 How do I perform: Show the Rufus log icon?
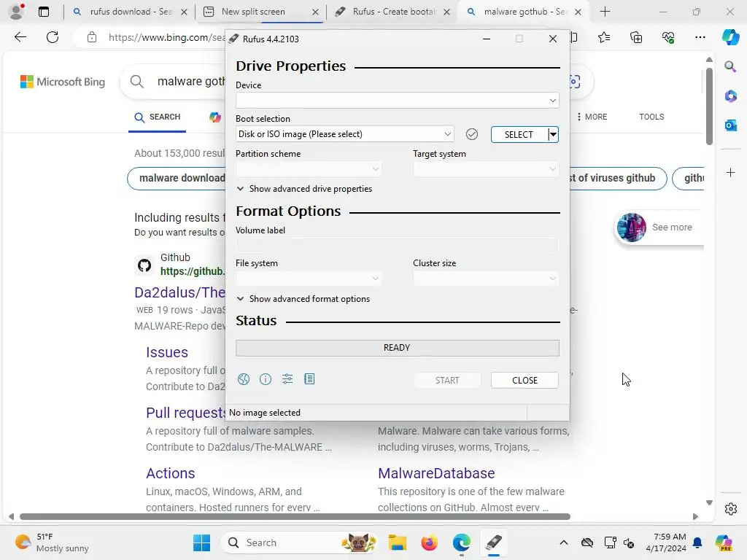[x=309, y=379]
